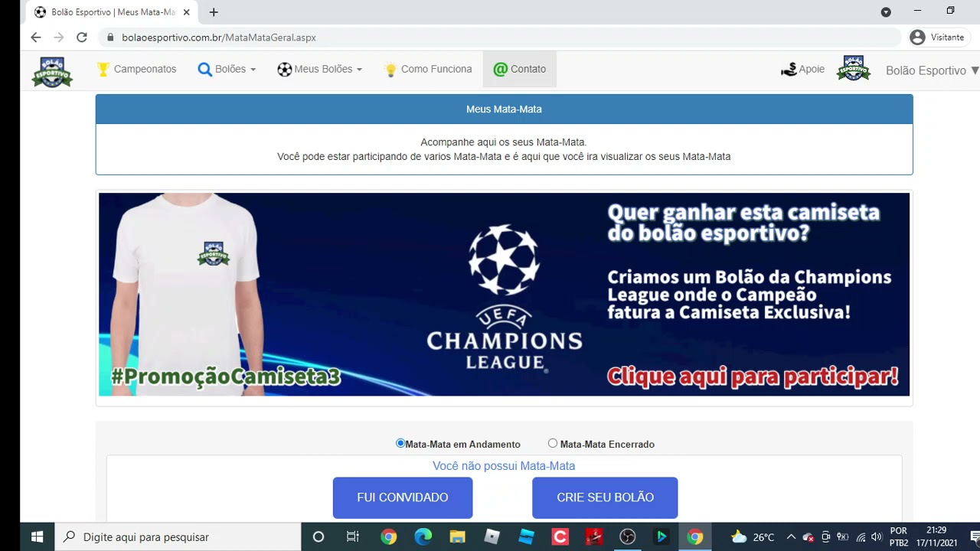Image resolution: width=980 pixels, height=551 pixels.
Task: Click the 'Acompanhe aqui os seus Mata-Mata.' text
Action: tap(504, 142)
